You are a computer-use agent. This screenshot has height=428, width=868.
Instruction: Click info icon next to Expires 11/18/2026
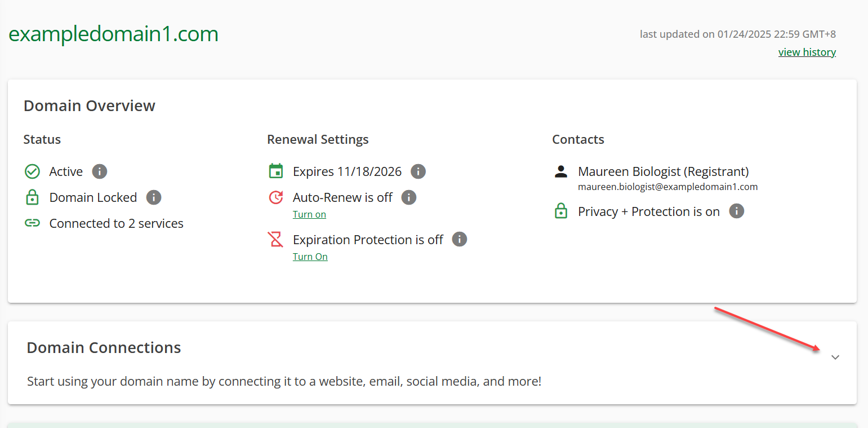[418, 171]
